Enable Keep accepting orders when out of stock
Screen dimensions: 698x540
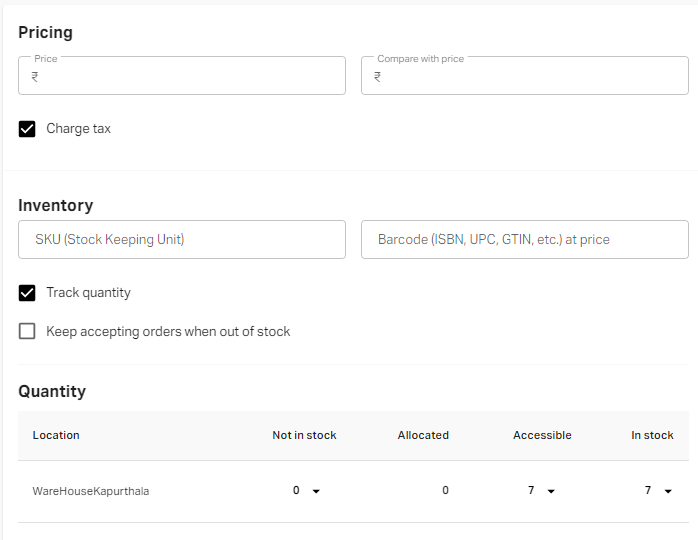27,331
